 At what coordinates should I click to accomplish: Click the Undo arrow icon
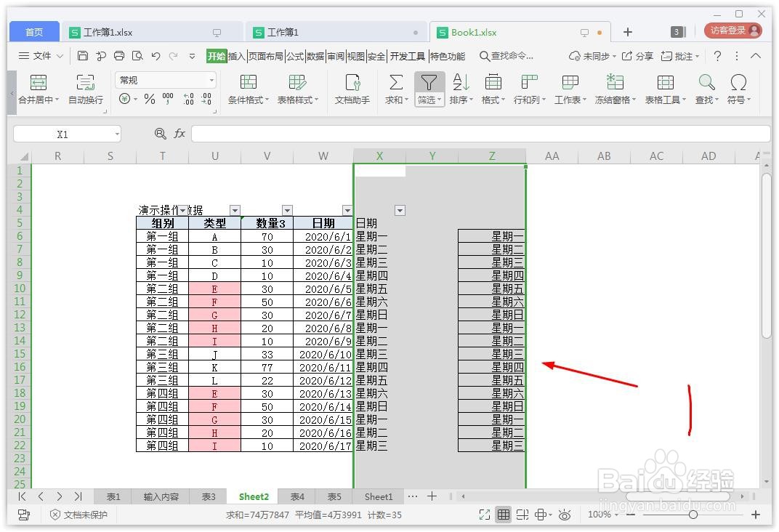(x=156, y=56)
